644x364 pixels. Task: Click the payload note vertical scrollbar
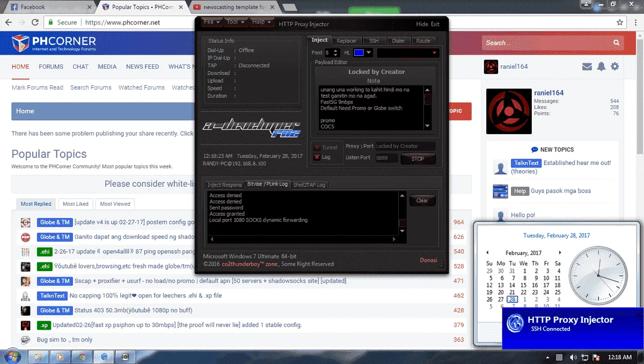point(428,108)
